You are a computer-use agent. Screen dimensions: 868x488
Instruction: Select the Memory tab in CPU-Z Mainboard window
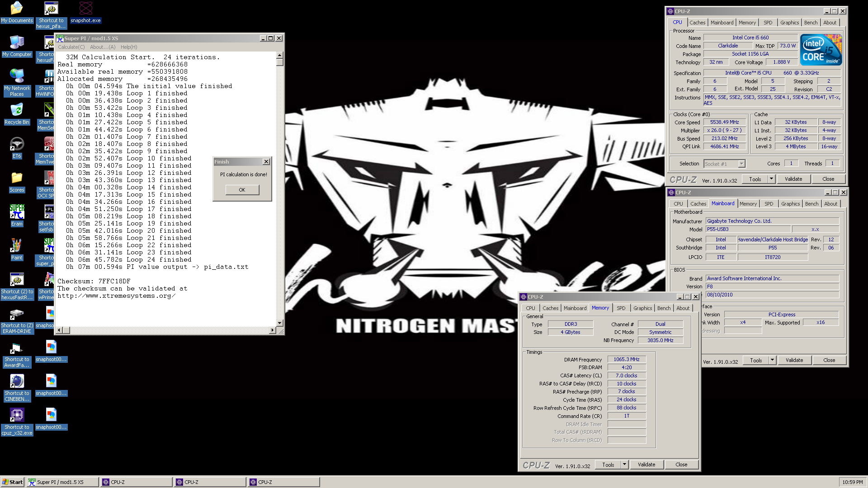click(748, 204)
